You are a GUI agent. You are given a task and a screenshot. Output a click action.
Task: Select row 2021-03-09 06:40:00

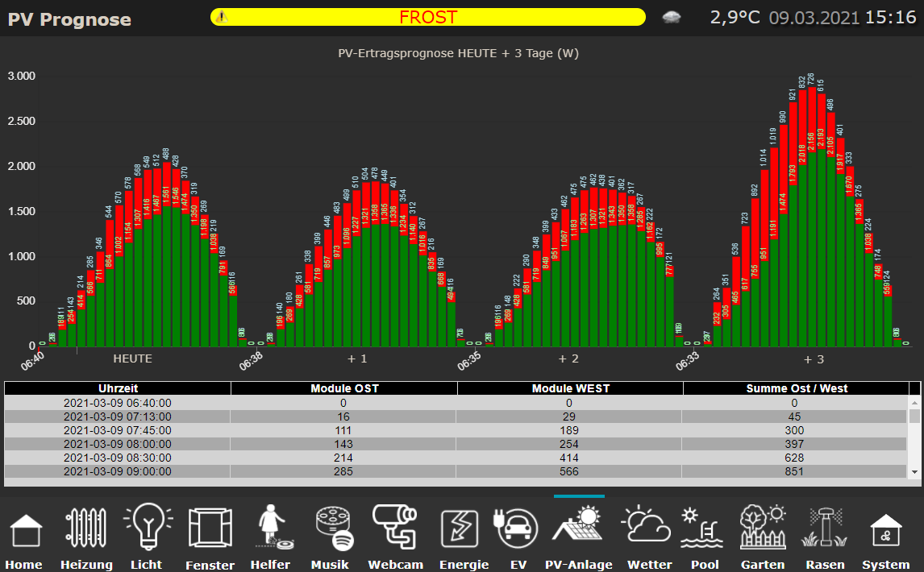[456, 403]
